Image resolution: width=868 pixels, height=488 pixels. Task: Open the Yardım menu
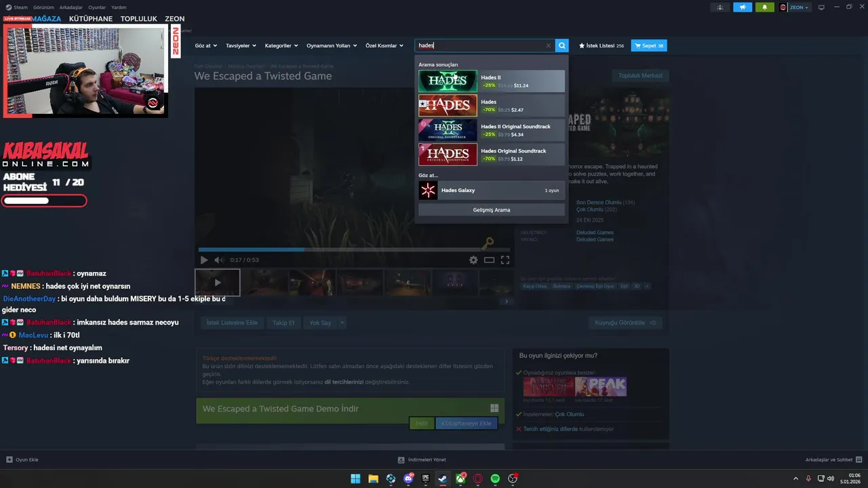coord(119,7)
